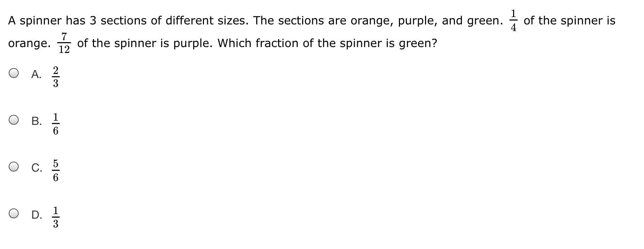Select the 2/3 fraction answer
Image resolution: width=644 pixels, height=249 pixels.
[55, 77]
